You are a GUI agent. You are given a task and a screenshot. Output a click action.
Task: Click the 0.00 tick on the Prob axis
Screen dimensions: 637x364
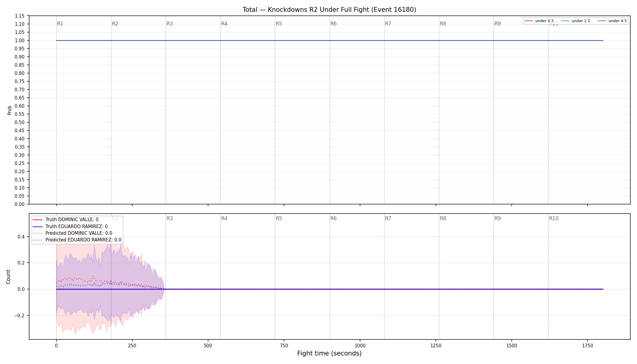point(20,204)
